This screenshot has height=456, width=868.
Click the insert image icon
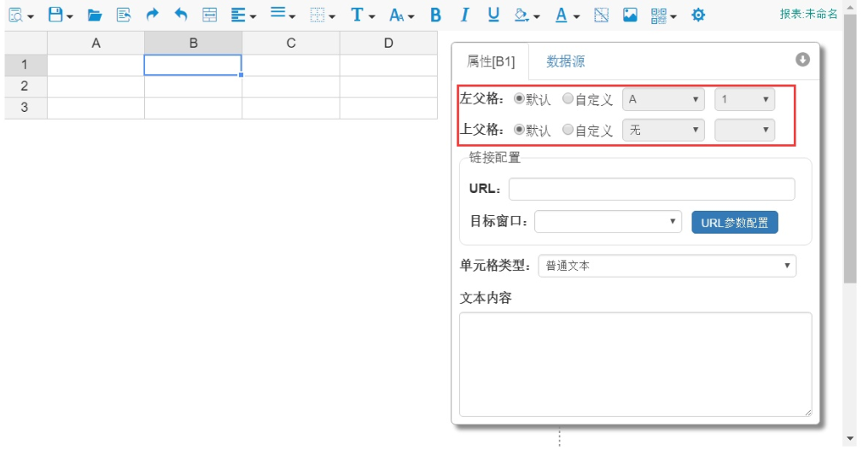pos(630,15)
